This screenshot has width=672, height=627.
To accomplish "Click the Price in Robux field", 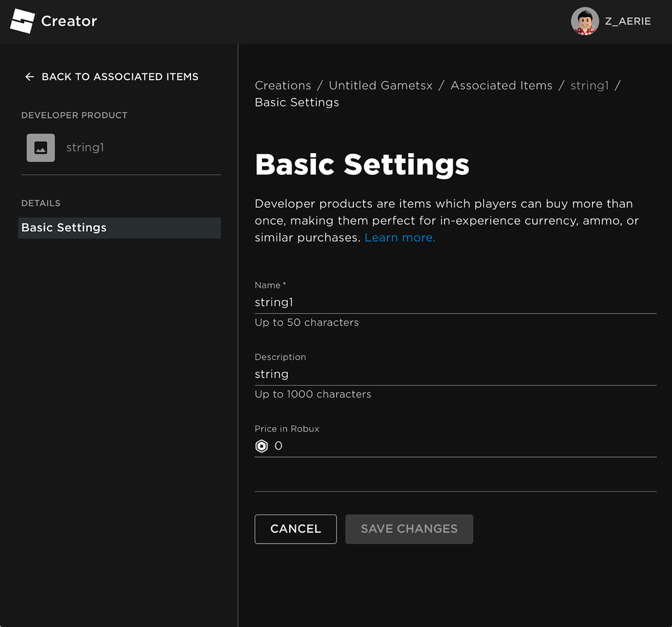I will click(439, 446).
